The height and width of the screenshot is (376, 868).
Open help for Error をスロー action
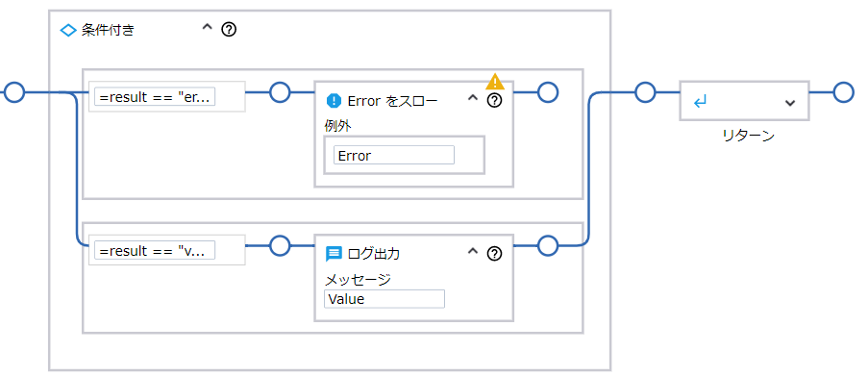point(494,101)
